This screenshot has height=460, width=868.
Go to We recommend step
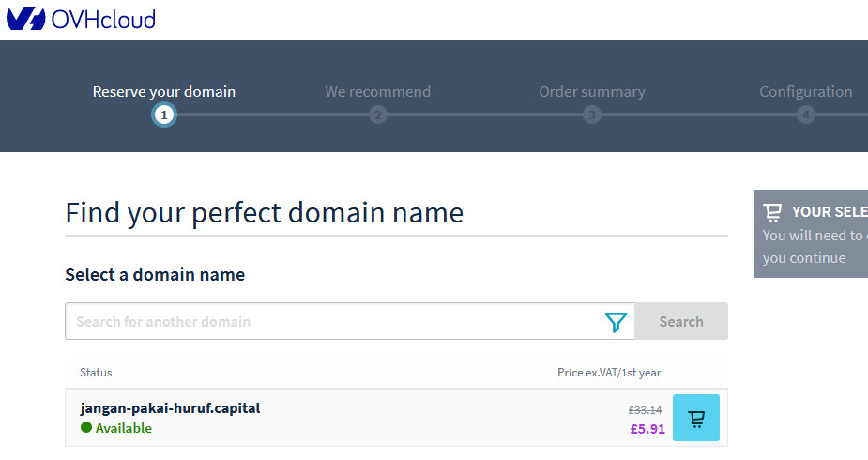pyautogui.click(x=377, y=91)
